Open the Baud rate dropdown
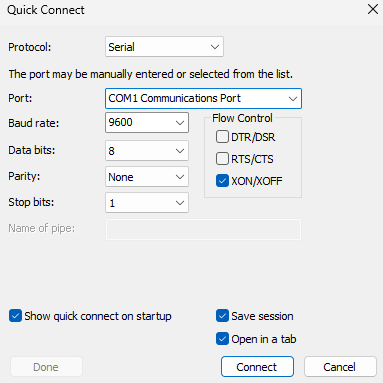The width and height of the screenshot is (383, 383). click(147, 122)
